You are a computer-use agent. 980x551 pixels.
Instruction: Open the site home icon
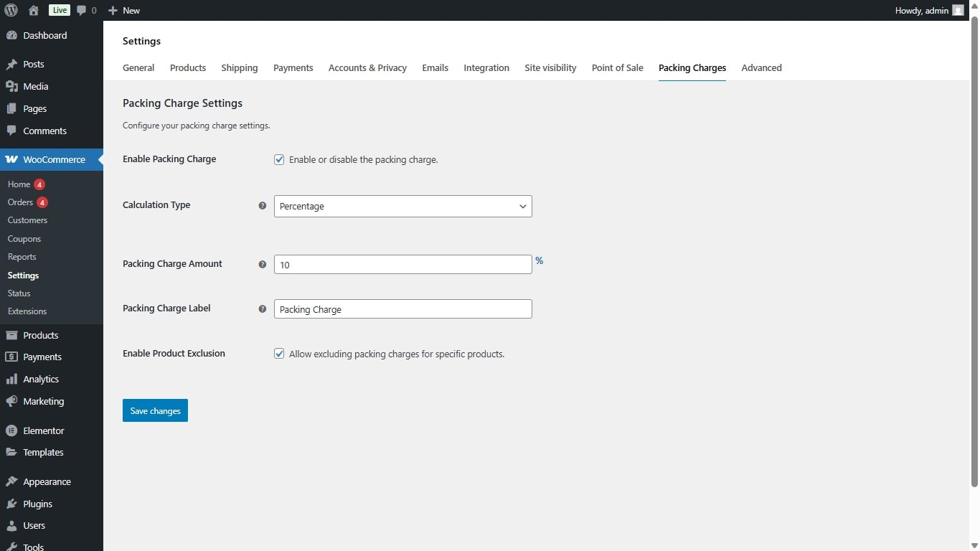coord(33,10)
